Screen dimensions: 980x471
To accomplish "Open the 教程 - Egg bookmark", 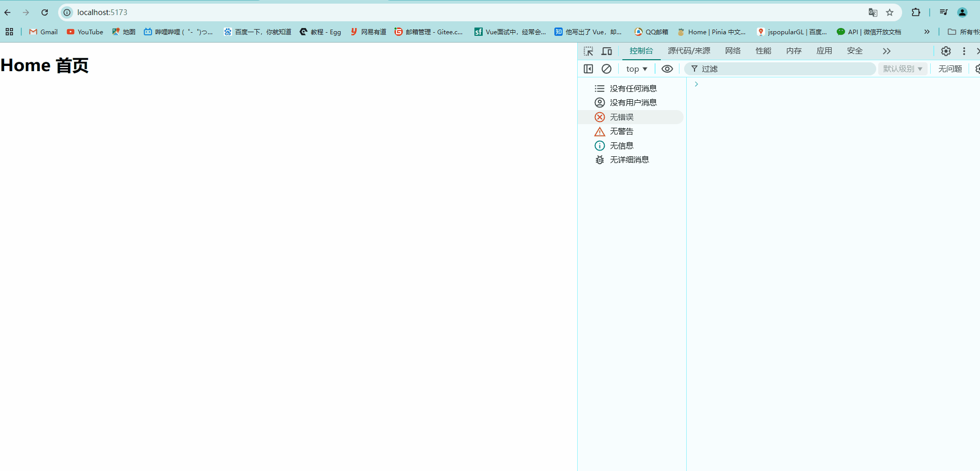I will [x=320, y=32].
